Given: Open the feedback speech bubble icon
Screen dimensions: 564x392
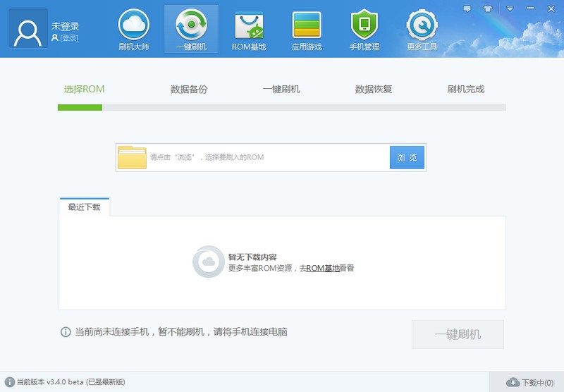Looking at the screenshot, I should pyautogui.click(x=467, y=8).
